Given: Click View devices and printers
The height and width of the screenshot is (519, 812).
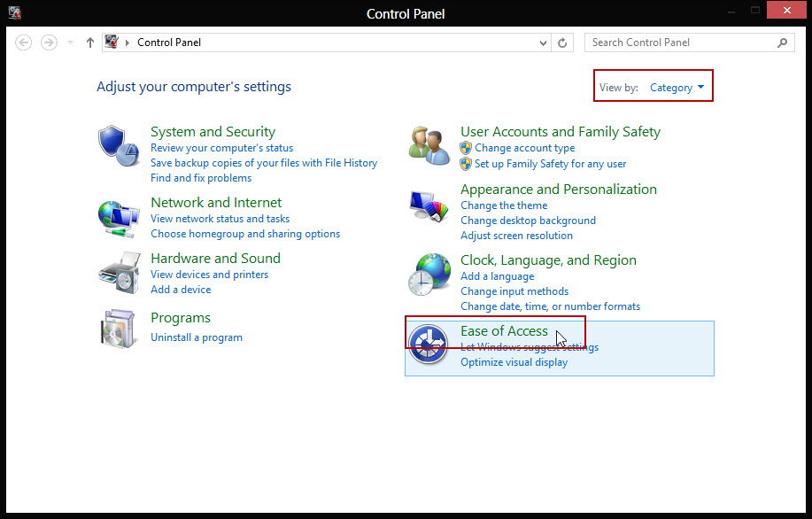Looking at the screenshot, I should pos(209,275).
